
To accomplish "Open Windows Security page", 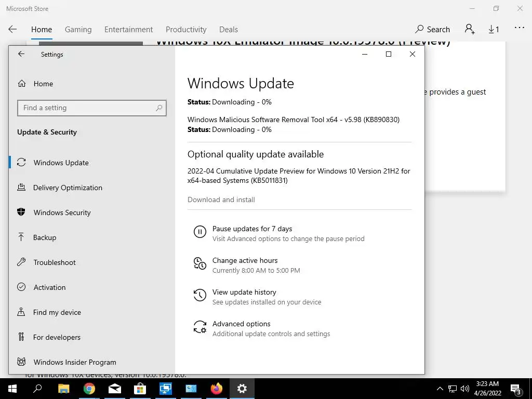I will tap(62, 212).
